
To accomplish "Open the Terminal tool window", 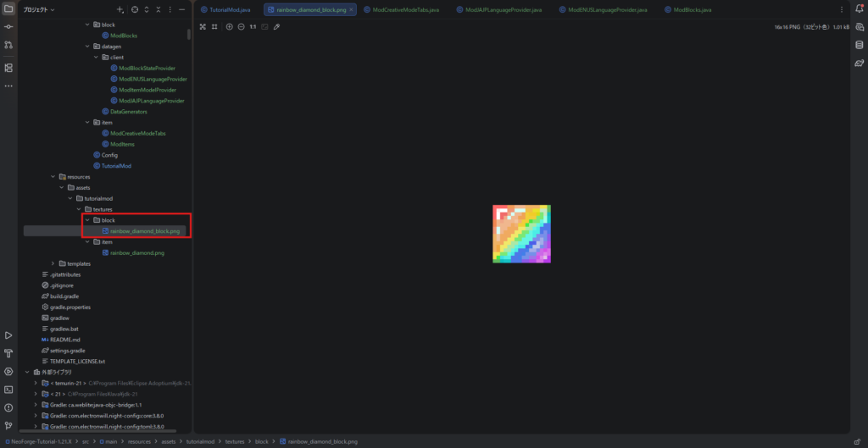I will click(x=8, y=390).
